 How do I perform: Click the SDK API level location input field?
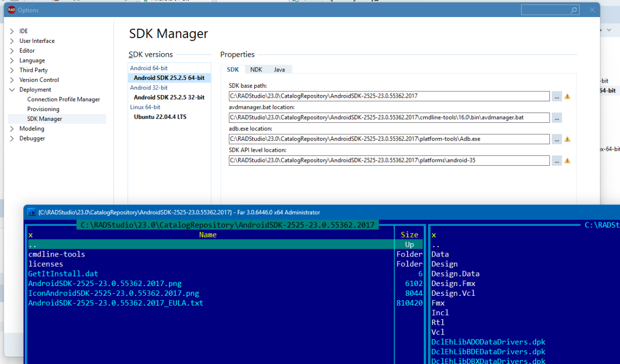pos(389,161)
